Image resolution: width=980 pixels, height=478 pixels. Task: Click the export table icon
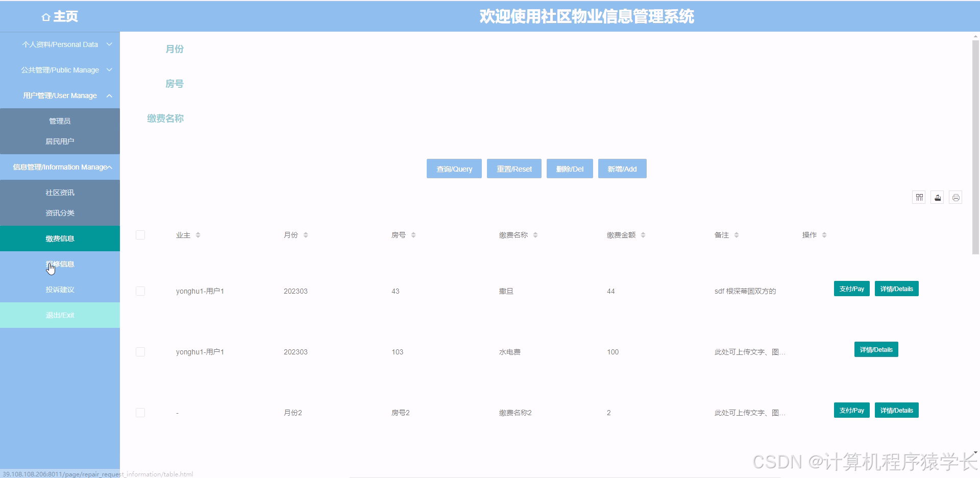coord(938,197)
